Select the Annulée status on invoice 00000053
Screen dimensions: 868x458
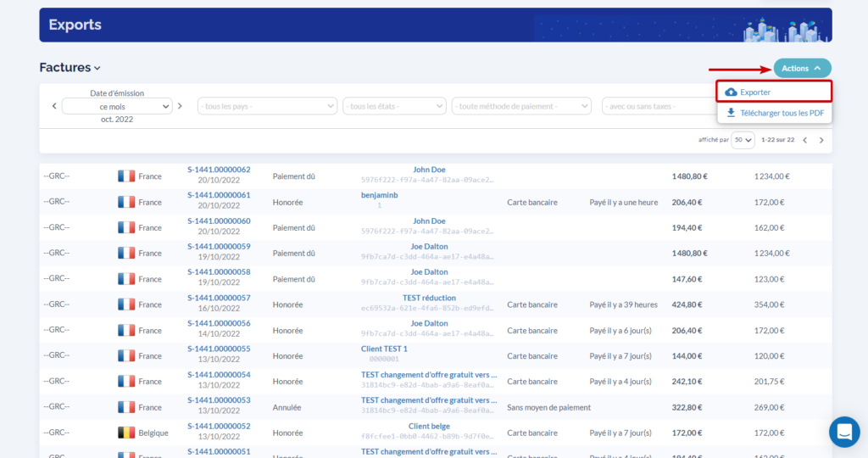click(287, 407)
